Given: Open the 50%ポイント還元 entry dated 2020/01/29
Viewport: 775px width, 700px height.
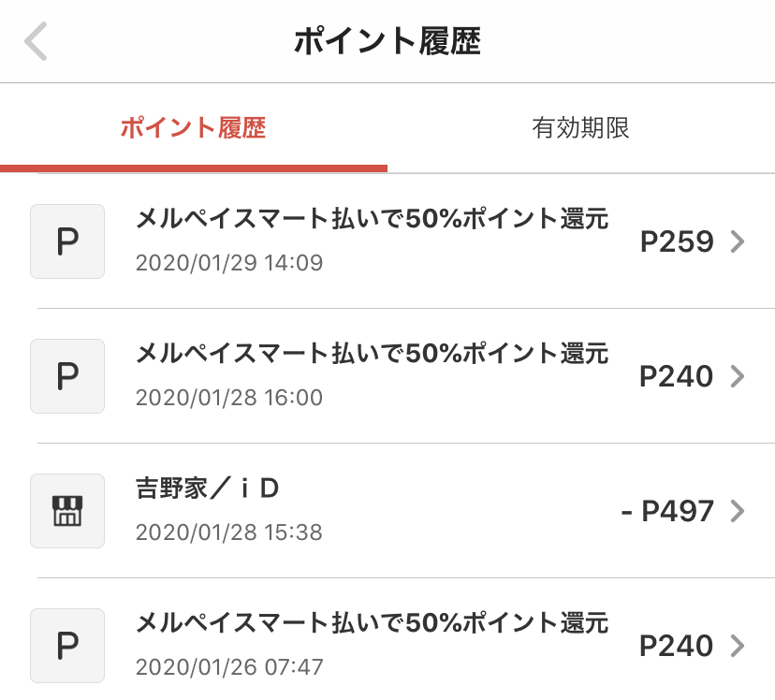Looking at the screenshot, I should point(373,218).
